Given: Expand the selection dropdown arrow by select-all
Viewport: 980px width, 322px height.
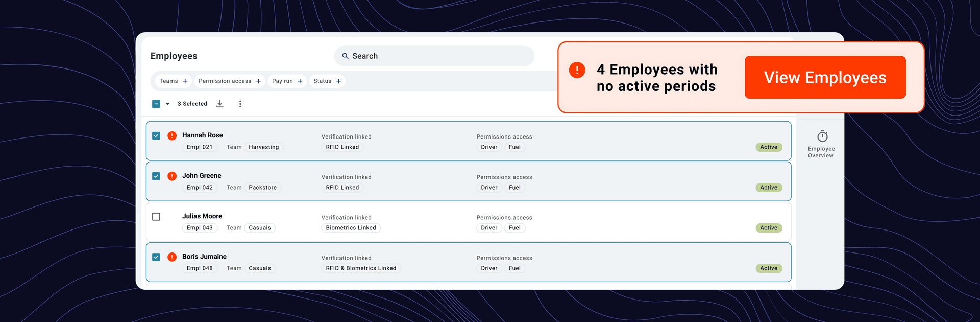Looking at the screenshot, I should point(167,104).
